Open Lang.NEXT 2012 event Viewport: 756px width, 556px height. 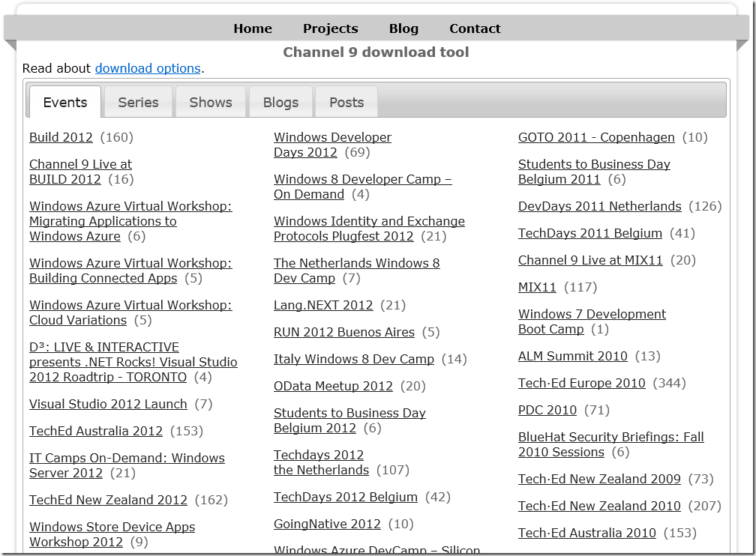[323, 306]
